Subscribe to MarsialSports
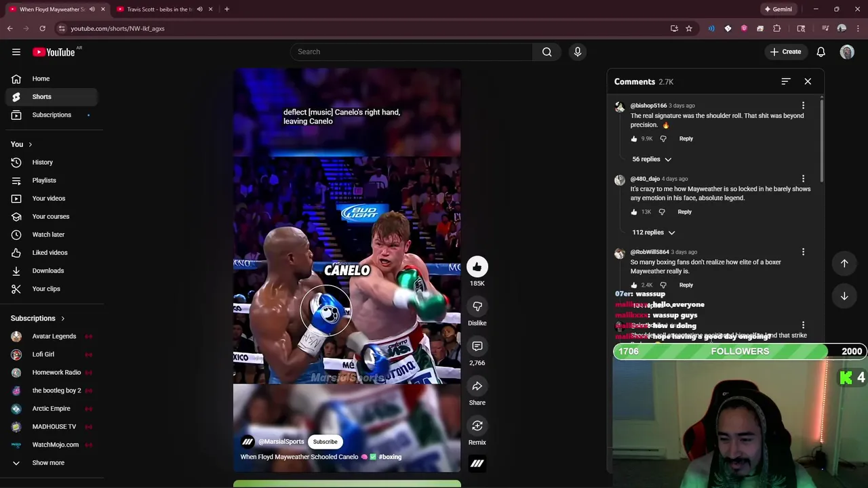 (x=325, y=442)
